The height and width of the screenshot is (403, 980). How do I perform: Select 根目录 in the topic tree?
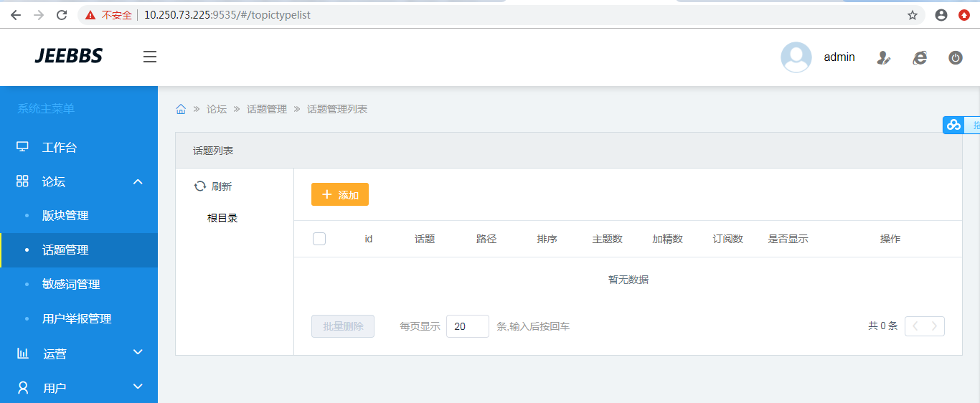(x=222, y=218)
